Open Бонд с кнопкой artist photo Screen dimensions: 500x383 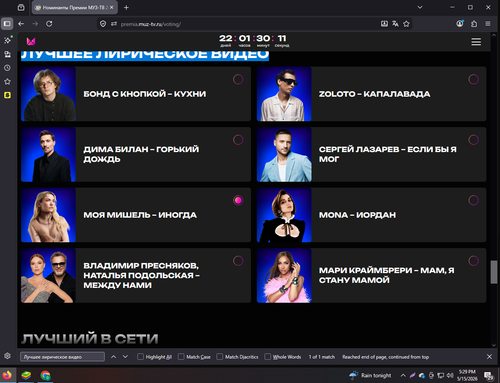click(48, 94)
